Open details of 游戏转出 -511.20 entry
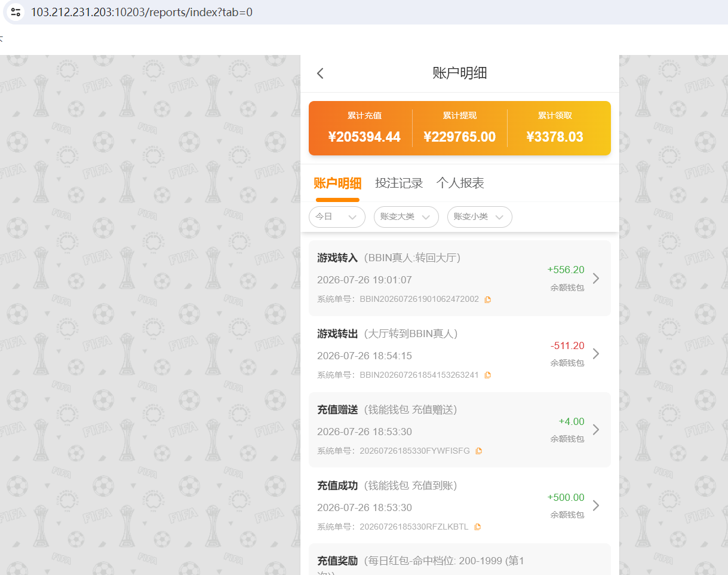This screenshot has width=728, height=575. click(x=595, y=354)
